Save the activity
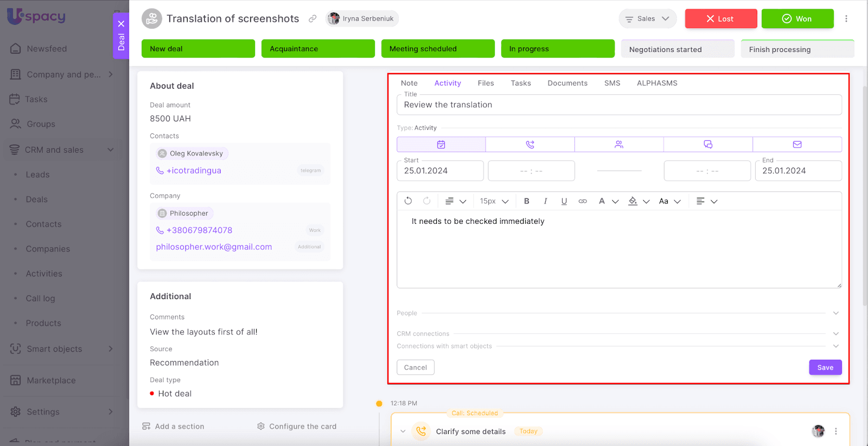The height and width of the screenshot is (446, 868). [825, 367]
